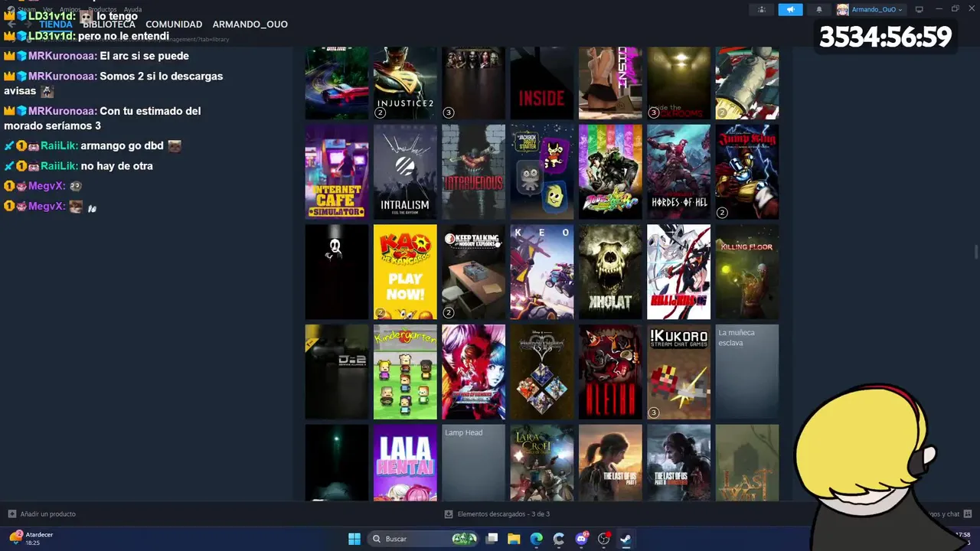Screen dimensions: 980x551
Task: Click the library vertical scrollbar
Action: (x=975, y=253)
